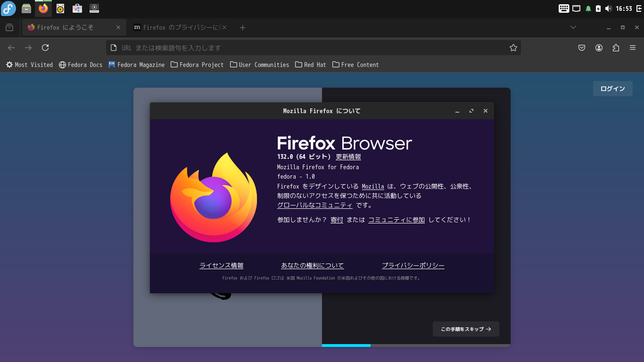Click the URL address bar field
Viewport: 644px width, 362px height.
314,48
